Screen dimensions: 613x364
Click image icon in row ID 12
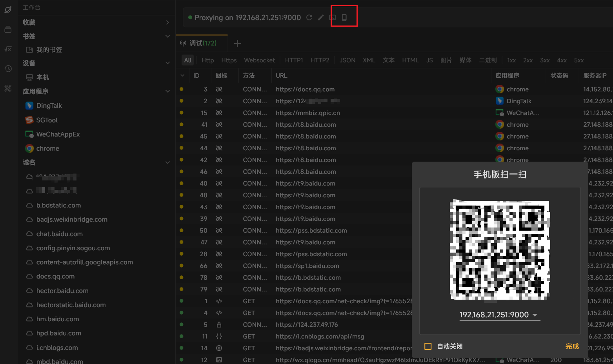219,360
